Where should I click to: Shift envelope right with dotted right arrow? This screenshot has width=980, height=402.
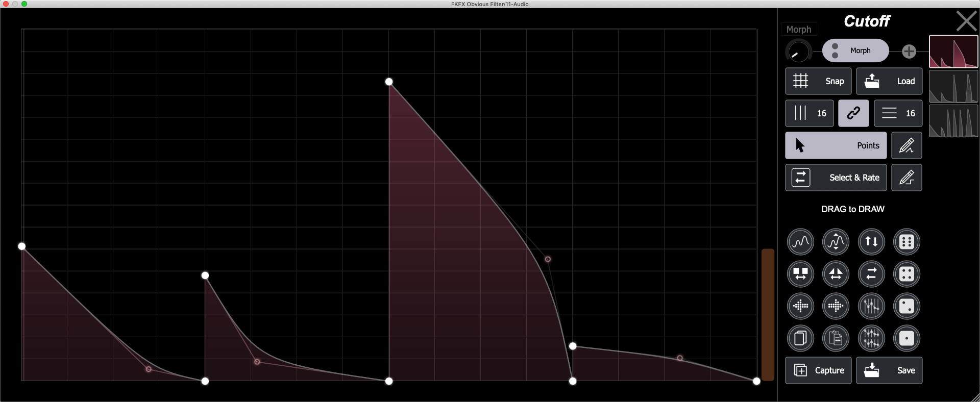836,306
